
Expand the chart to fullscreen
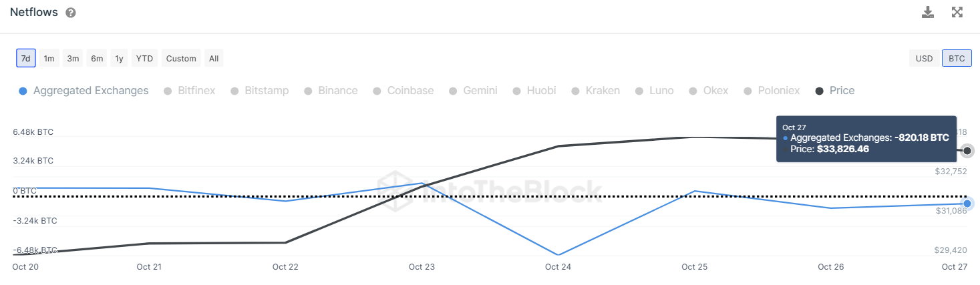(957, 12)
